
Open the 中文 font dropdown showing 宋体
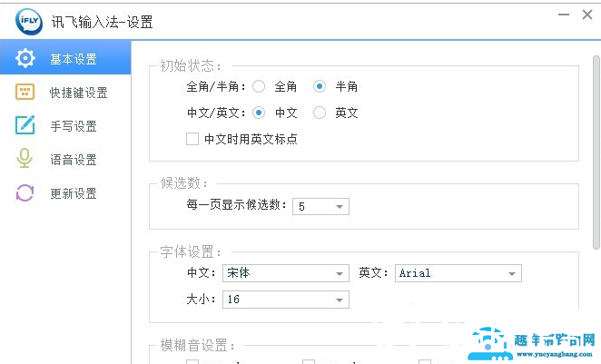tap(286, 273)
